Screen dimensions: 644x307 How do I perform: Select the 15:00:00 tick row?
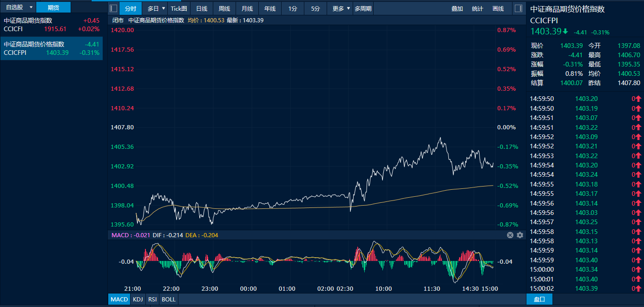[585, 269]
